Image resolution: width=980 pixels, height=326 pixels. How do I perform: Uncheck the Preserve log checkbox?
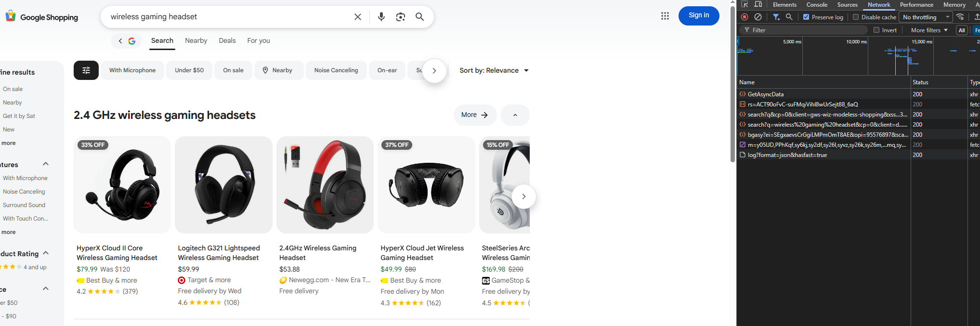(x=806, y=17)
